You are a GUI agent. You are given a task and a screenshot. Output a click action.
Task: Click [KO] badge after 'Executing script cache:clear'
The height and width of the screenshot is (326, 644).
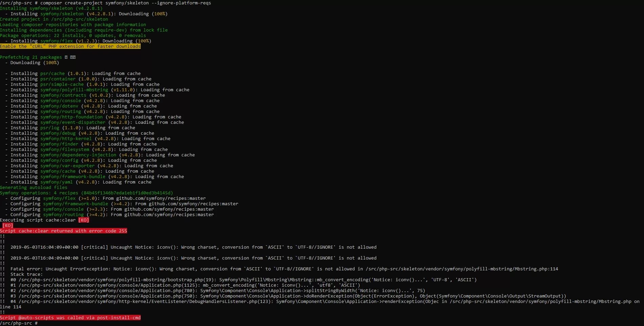[84, 220]
